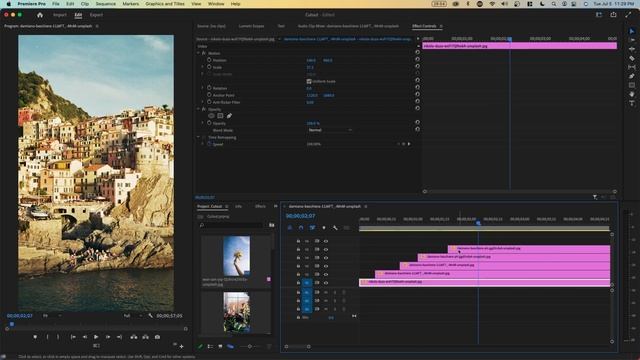Export a frame with the camera icon
Image resolution: width=640 pixels, height=360 pixels.
[x=157, y=337]
